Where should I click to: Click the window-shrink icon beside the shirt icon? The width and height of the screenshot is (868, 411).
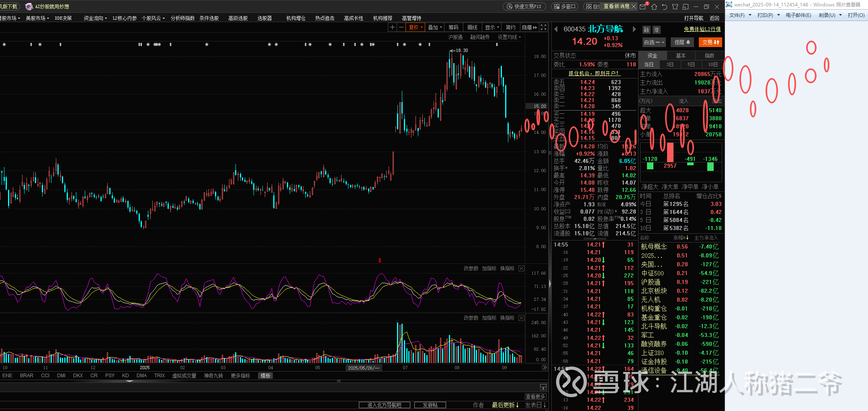pyautogui.click(x=686, y=6)
